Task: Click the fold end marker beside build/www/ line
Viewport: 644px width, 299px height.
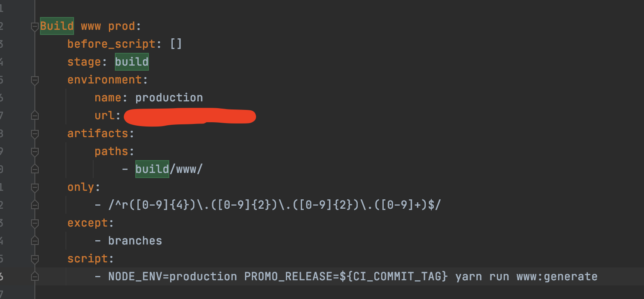Action: click(35, 169)
